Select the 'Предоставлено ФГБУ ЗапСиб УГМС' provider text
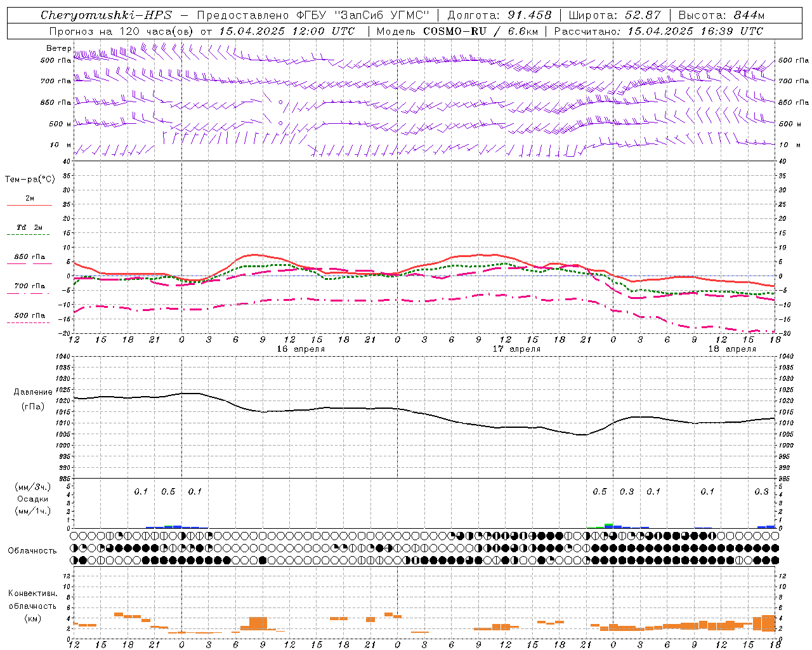812x650 pixels. coord(313,15)
